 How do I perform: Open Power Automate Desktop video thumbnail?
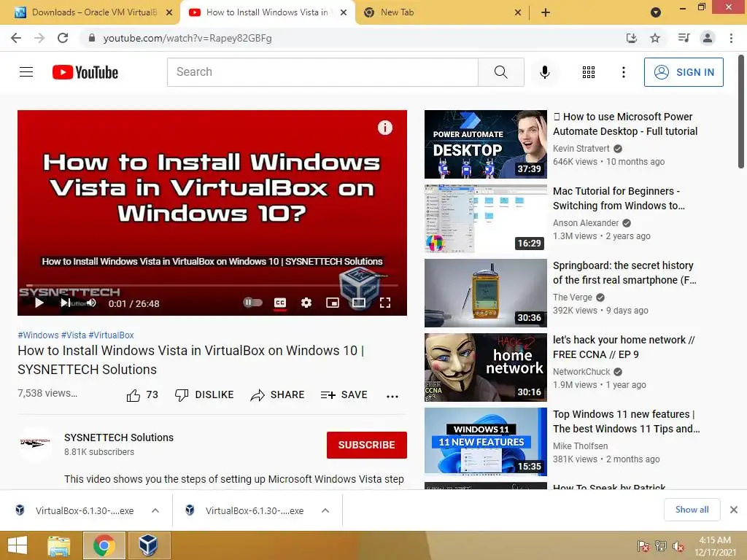coord(485,144)
